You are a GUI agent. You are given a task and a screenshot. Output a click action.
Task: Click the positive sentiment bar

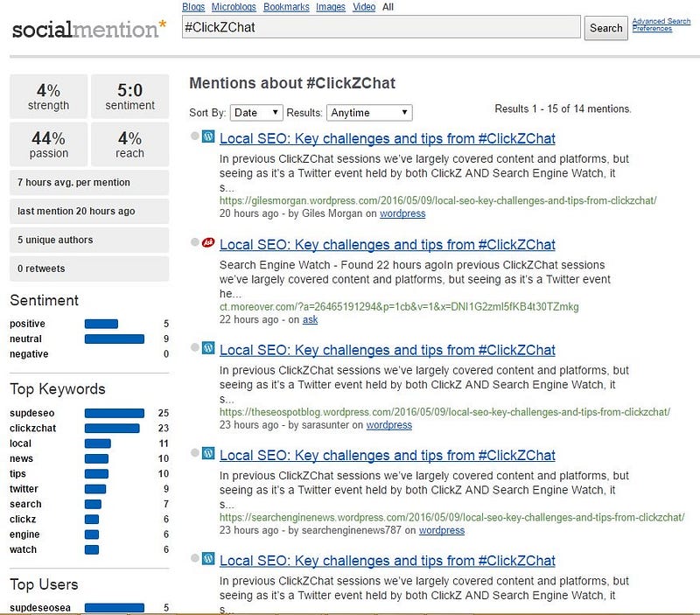[x=101, y=324]
